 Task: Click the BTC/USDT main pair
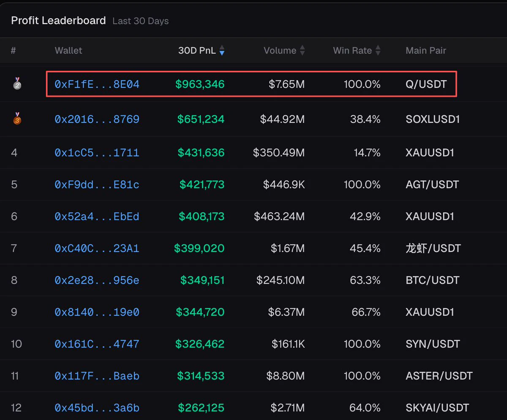click(x=433, y=280)
